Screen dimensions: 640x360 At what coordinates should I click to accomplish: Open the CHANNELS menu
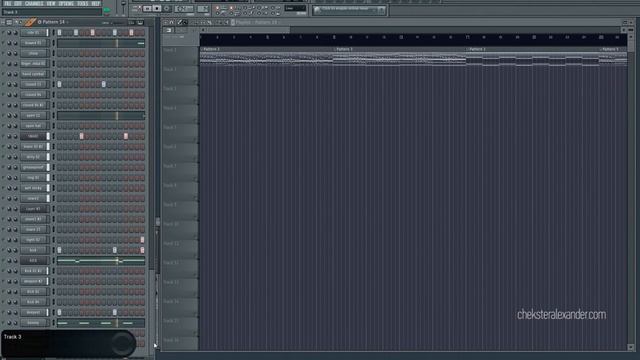point(34,3)
